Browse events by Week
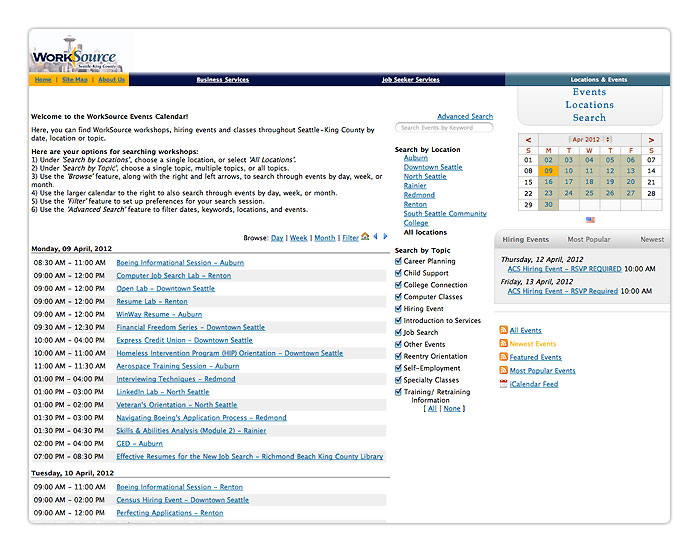The width and height of the screenshot is (700, 553). (x=299, y=238)
